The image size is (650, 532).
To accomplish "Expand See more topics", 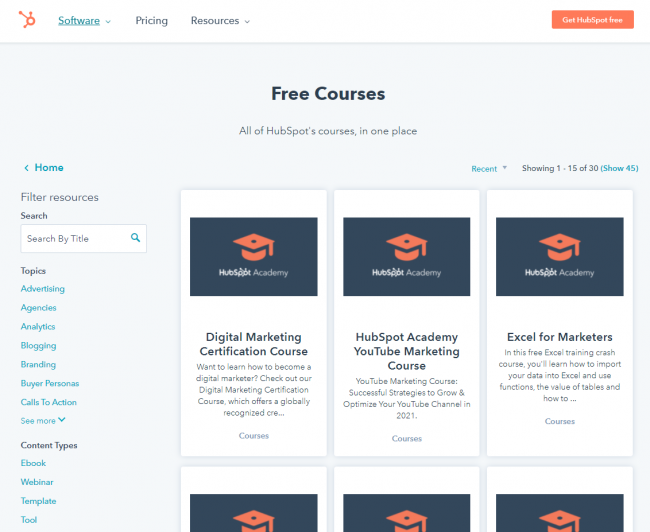I will click(43, 420).
